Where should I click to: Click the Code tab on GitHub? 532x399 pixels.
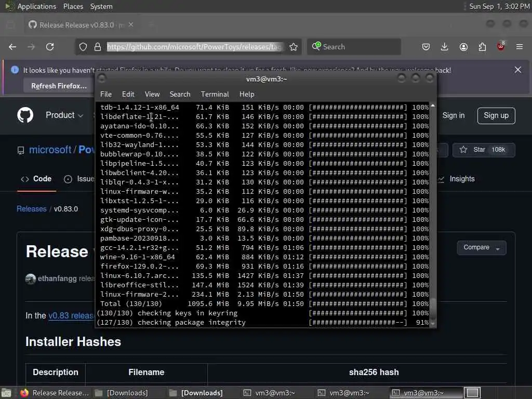point(36,179)
